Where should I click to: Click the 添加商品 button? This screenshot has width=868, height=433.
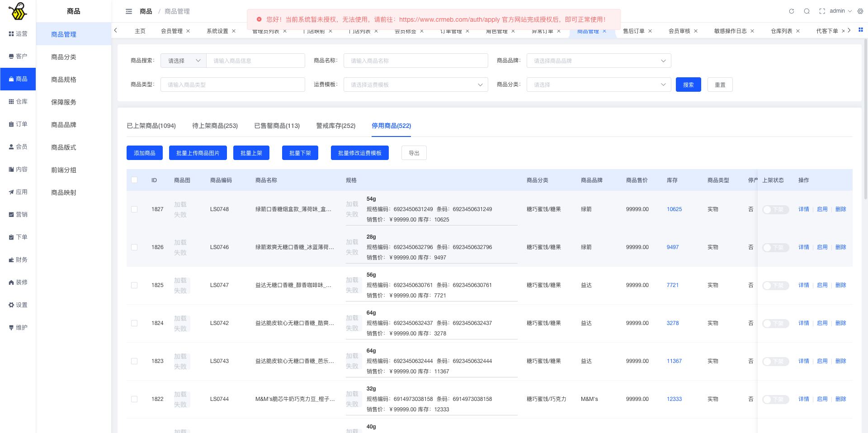click(x=145, y=153)
